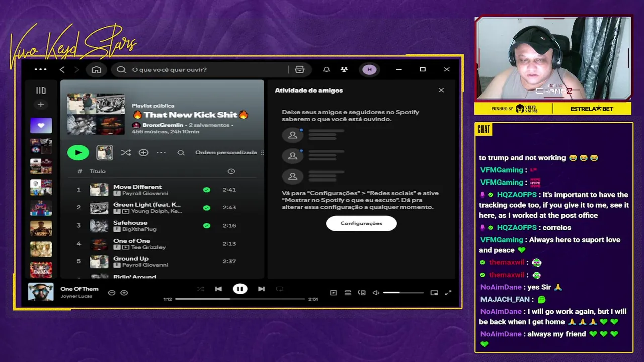The height and width of the screenshot is (362, 644).
Task: Play the playlist with the green play button
Action: click(78, 152)
